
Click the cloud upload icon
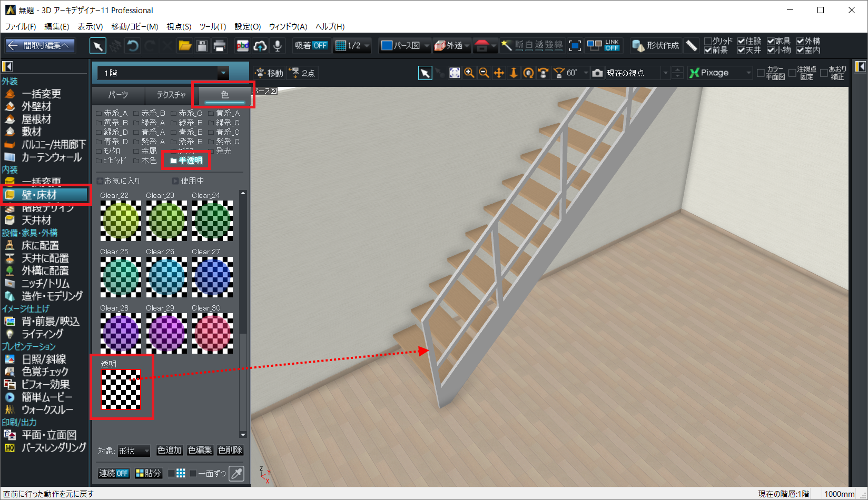pyautogui.click(x=260, y=46)
